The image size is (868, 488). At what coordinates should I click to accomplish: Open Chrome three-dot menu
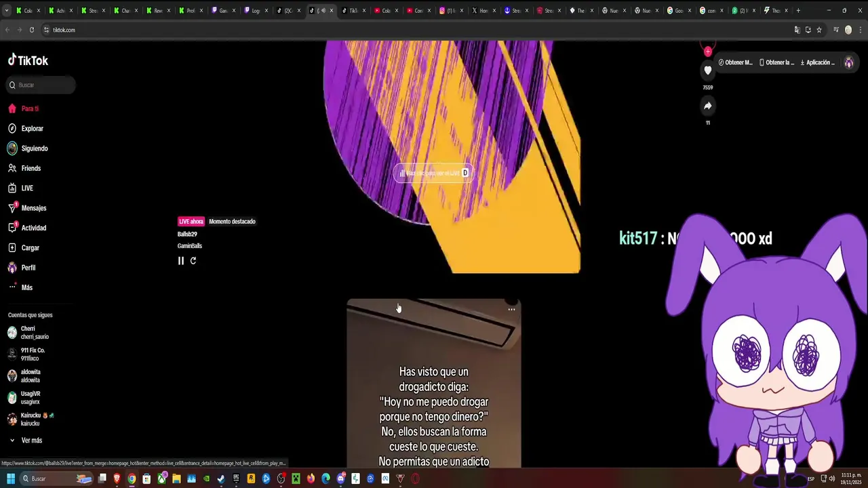861,30
